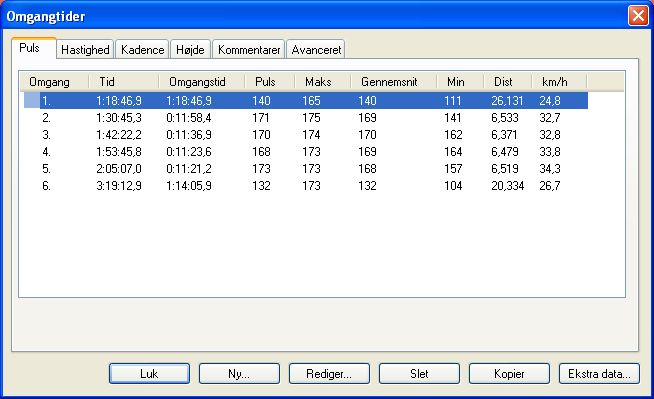
Task: Switch to the Puls tab
Action: pos(34,48)
